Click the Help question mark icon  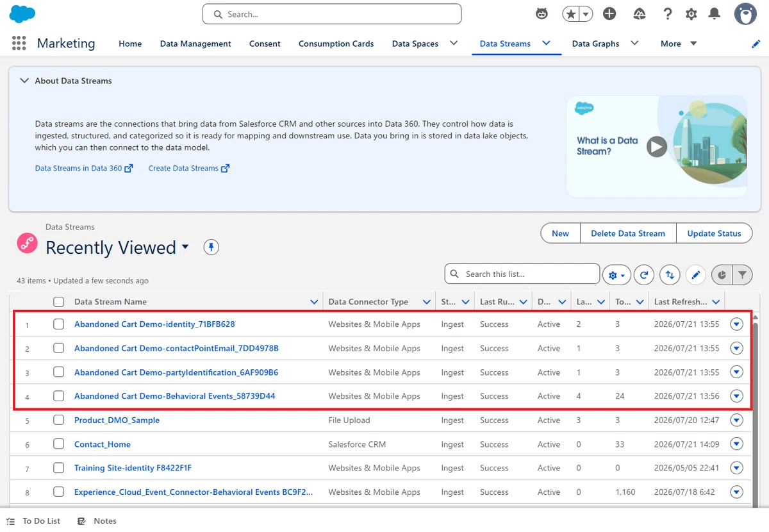[x=668, y=14]
